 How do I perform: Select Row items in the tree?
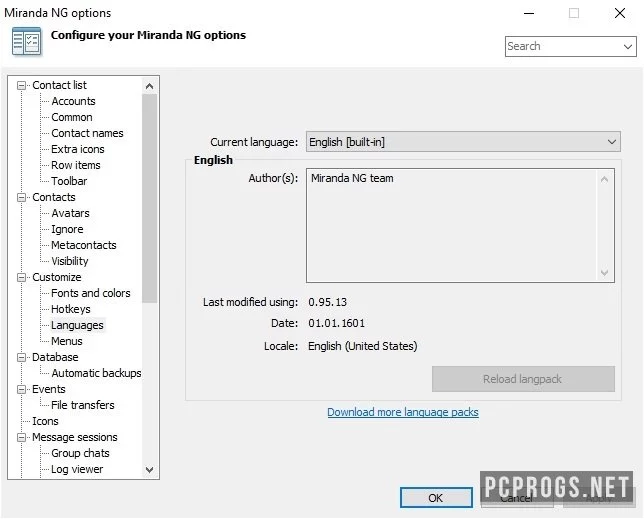click(x=76, y=165)
